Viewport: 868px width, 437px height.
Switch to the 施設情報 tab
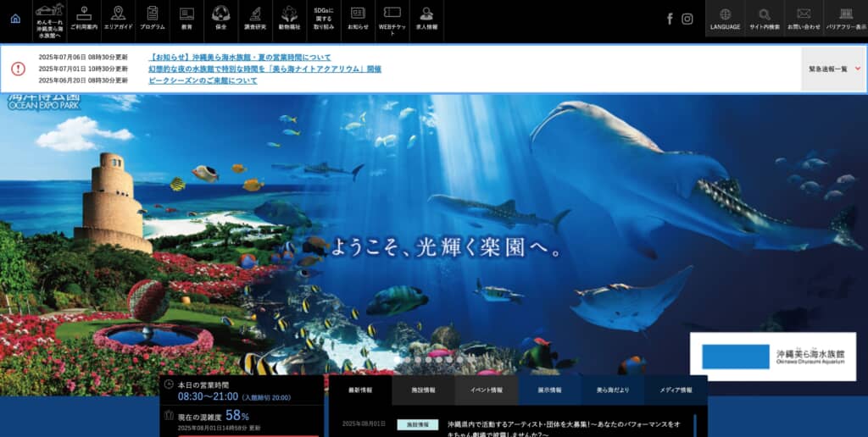pos(423,390)
